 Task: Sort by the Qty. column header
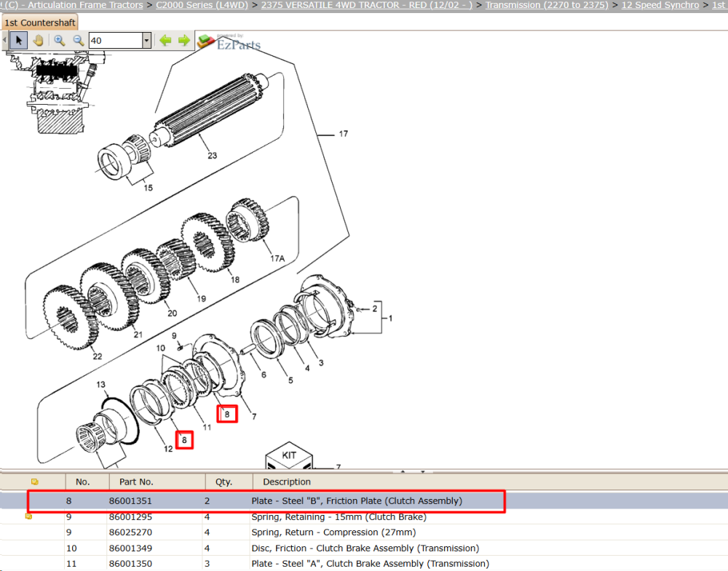(223, 482)
